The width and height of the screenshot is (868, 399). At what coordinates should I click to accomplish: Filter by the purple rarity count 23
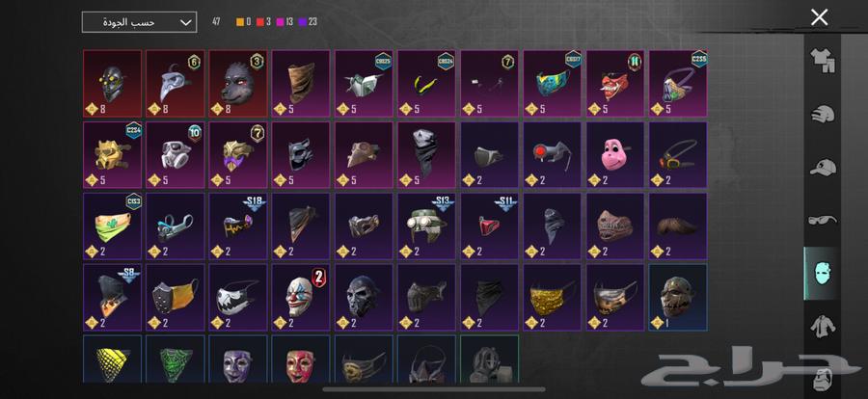(308, 22)
